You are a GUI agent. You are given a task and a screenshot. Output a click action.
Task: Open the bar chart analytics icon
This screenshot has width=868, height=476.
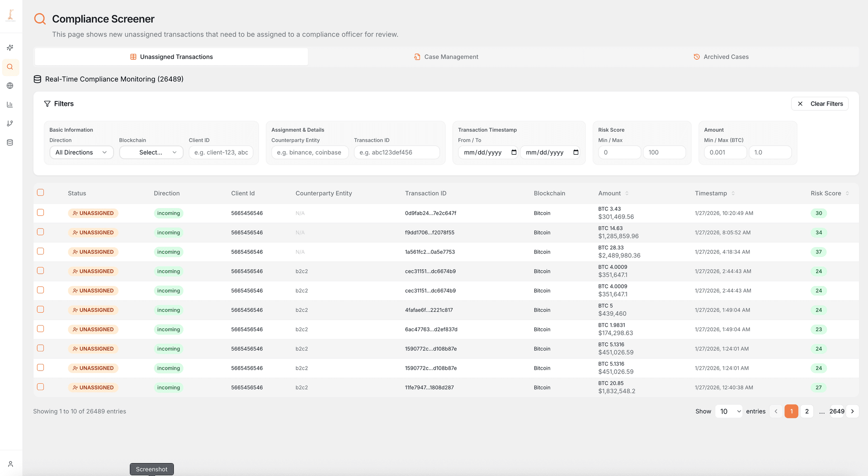click(10, 105)
